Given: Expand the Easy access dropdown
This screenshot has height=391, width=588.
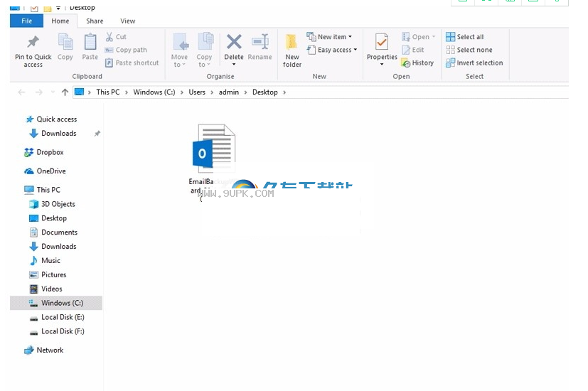Looking at the screenshot, I should [x=355, y=50].
